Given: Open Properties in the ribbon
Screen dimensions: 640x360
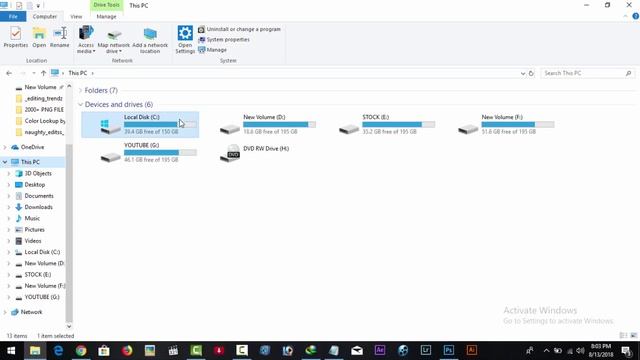Looking at the screenshot, I should click(x=16, y=37).
